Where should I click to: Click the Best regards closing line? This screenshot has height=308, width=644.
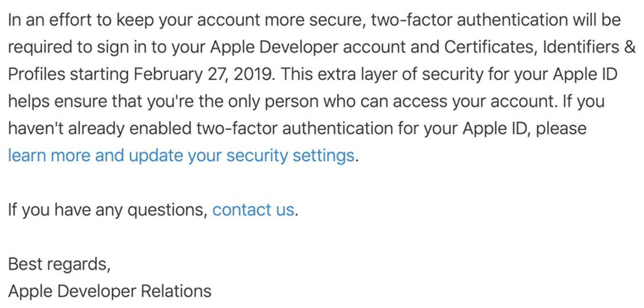(59, 264)
